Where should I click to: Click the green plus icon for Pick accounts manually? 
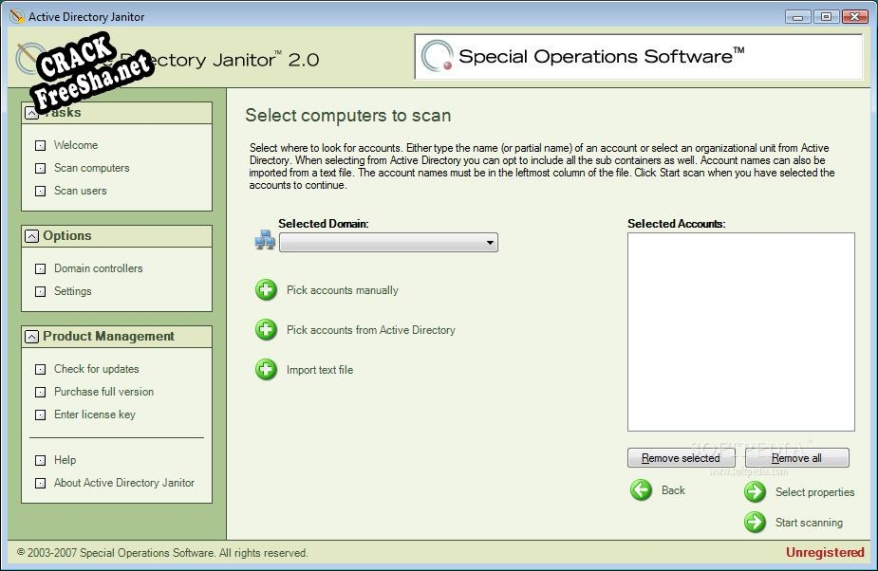pos(266,290)
